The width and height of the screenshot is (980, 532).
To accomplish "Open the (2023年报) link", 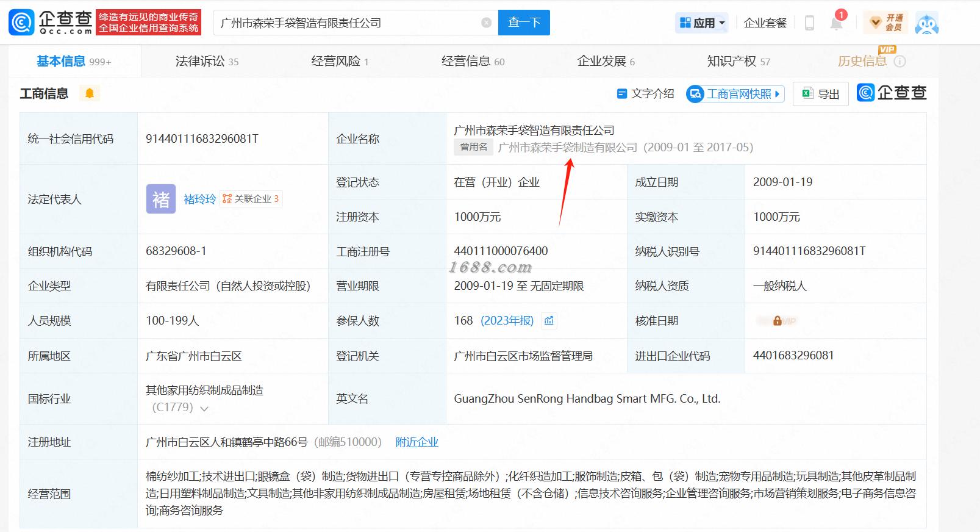I will (507, 321).
